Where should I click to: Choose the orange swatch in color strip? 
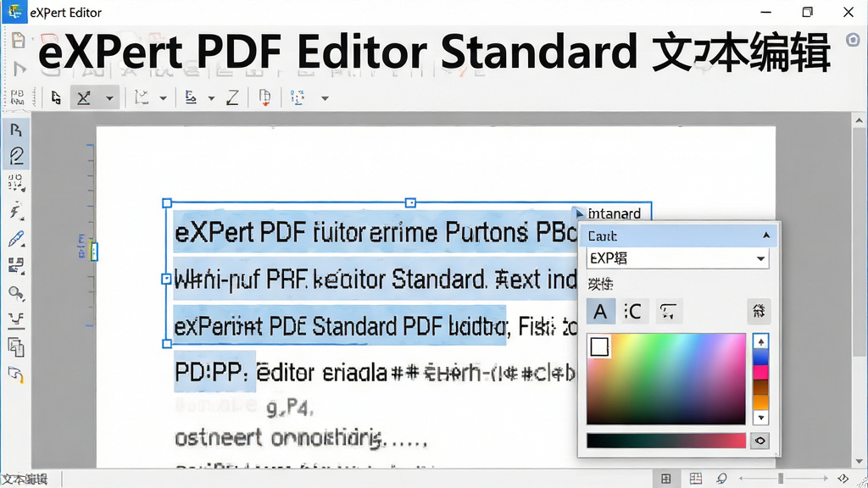pyautogui.click(x=761, y=402)
